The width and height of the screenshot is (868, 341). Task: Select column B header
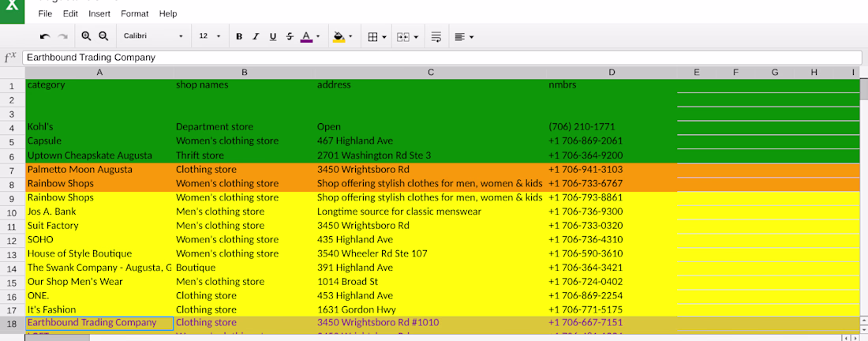pyautogui.click(x=245, y=73)
